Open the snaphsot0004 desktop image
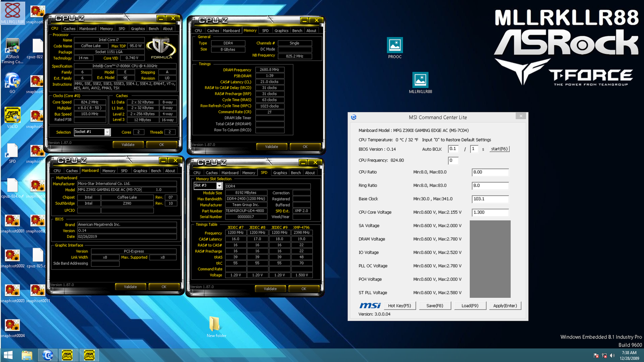This screenshot has width=644, height=362. pyautogui.click(x=12, y=328)
